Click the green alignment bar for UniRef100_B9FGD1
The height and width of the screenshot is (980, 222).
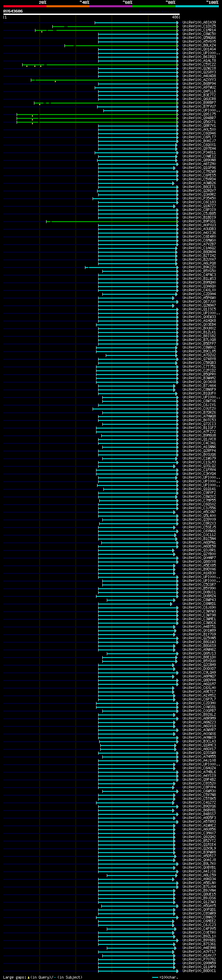pos(112,221)
